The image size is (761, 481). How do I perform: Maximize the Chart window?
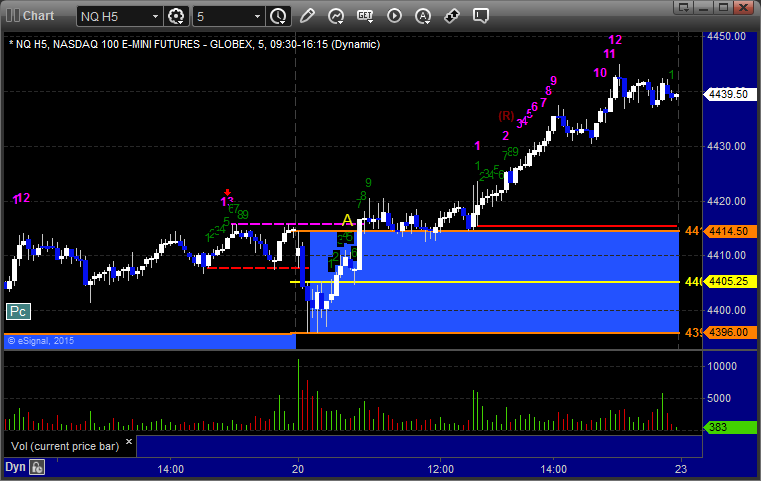click(x=724, y=7)
